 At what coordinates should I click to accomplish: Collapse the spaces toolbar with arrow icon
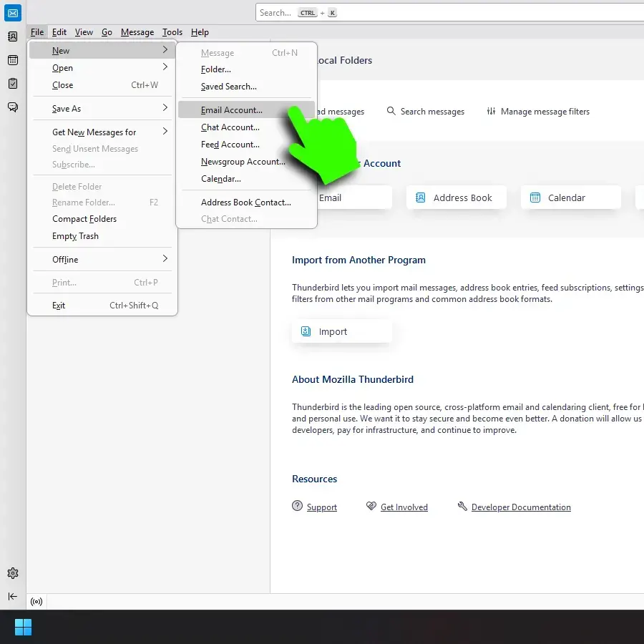[x=13, y=596]
